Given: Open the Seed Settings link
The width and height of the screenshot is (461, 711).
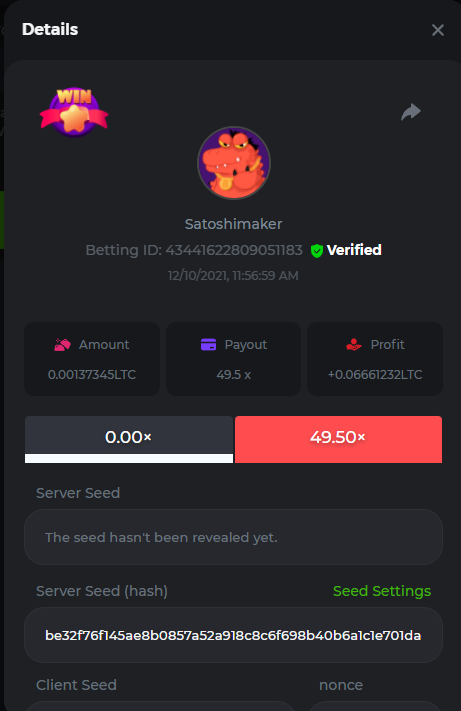Looking at the screenshot, I should (x=382, y=591).
